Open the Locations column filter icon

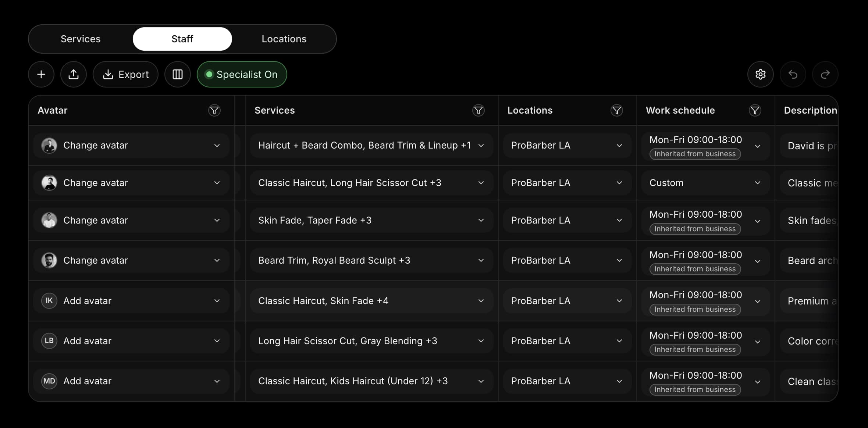click(617, 110)
